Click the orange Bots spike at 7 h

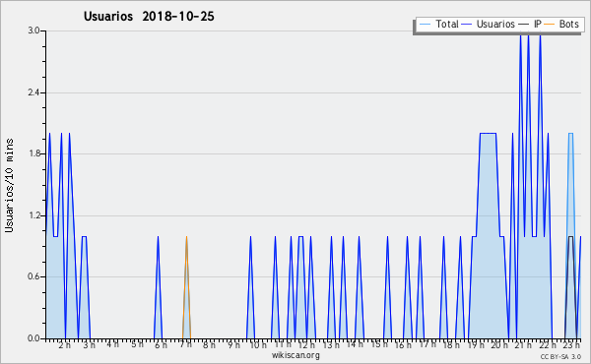[x=186, y=287]
